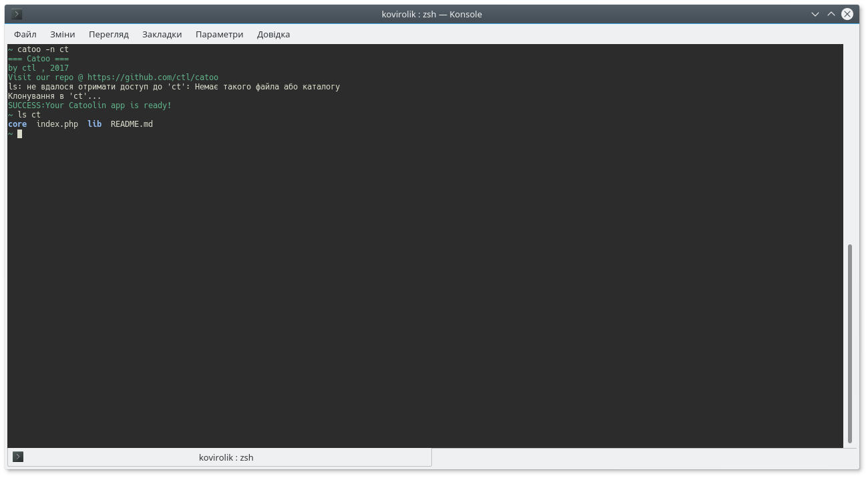The width and height of the screenshot is (868, 478).
Task: Select the kovirolik : zsh tab
Action: [x=220, y=457]
